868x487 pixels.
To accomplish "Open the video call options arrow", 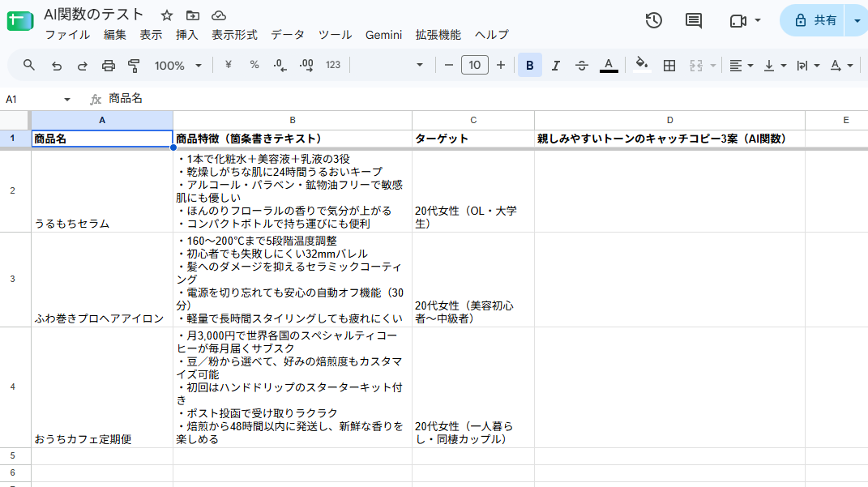I will coord(758,20).
